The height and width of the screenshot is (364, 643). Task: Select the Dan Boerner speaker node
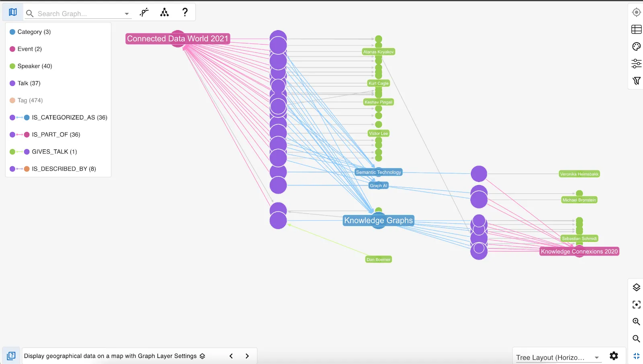coord(379,260)
